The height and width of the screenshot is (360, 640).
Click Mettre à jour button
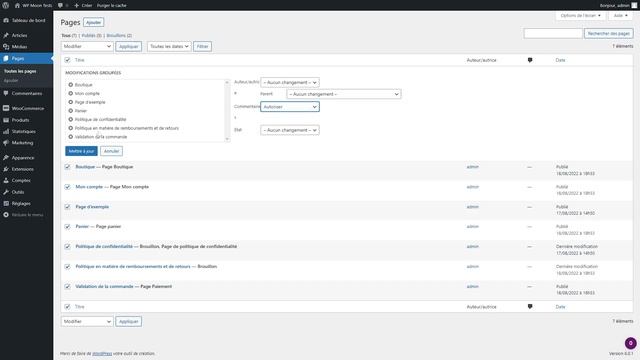(x=81, y=151)
